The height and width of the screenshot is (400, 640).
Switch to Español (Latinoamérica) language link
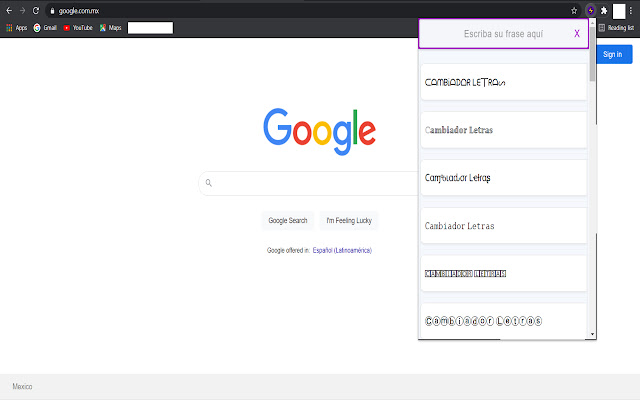click(342, 250)
